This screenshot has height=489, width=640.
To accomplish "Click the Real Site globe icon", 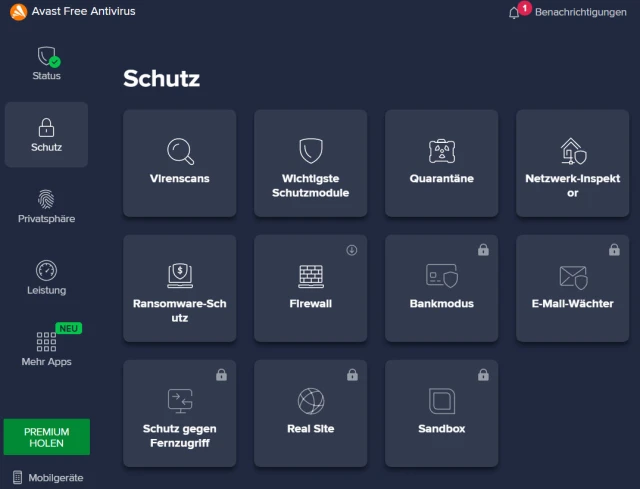I will coord(311,401).
